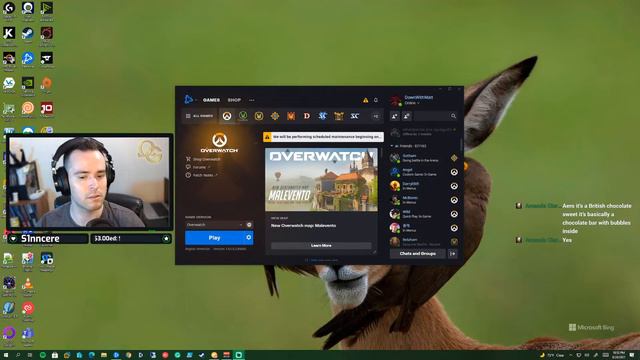This screenshot has height=360, width=640.
Task: Open the VLC media player desktop shortcut
Action: pos(28,284)
